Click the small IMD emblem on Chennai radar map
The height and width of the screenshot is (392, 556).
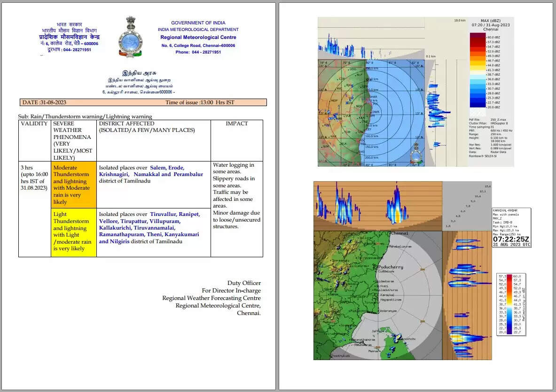415,153
